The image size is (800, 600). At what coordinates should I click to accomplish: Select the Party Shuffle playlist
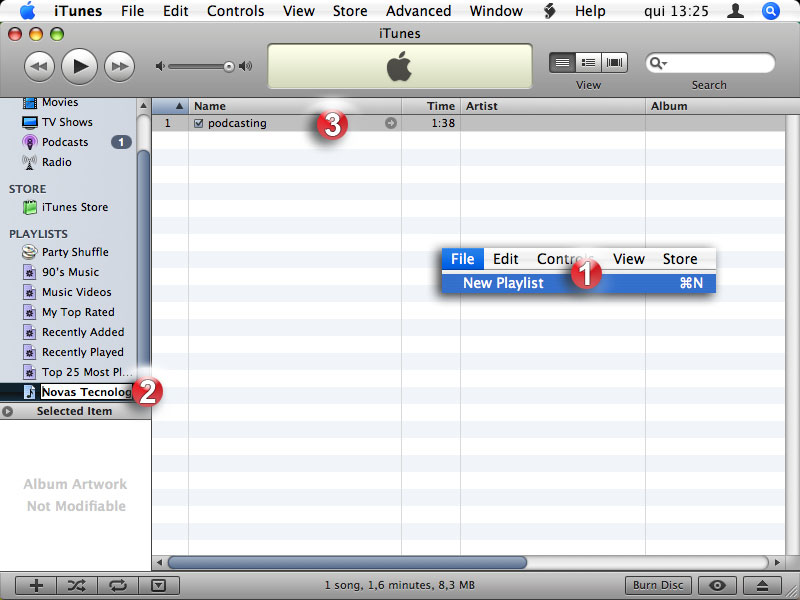point(75,252)
